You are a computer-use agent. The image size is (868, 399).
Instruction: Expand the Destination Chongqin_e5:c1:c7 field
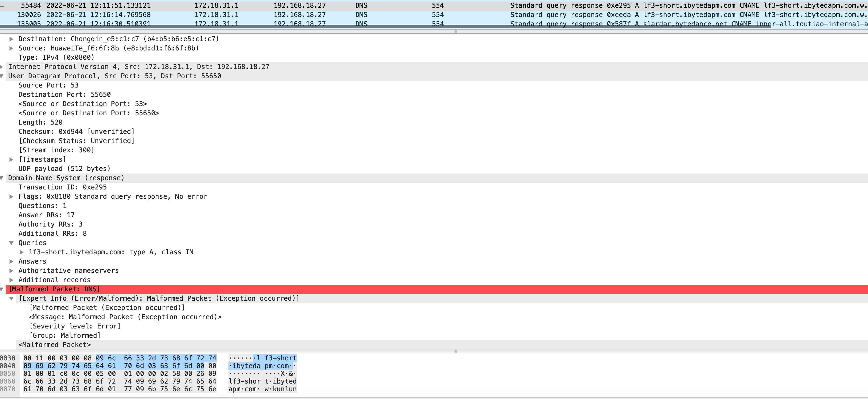pyautogui.click(x=12, y=39)
